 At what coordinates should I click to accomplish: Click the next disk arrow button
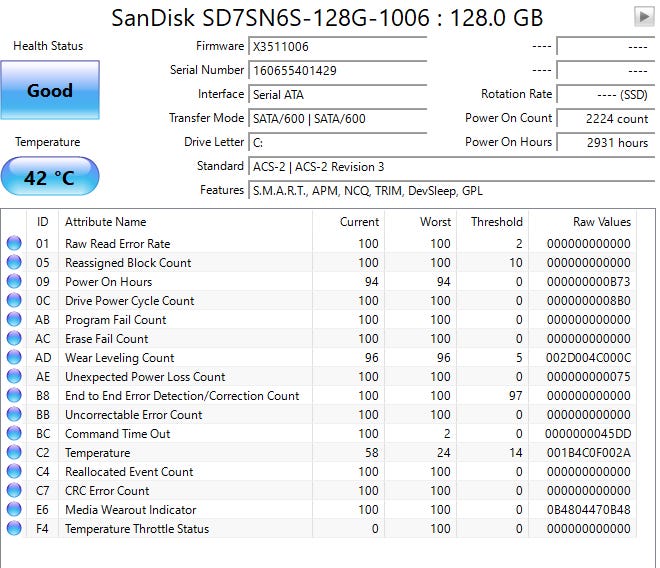click(x=644, y=17)
